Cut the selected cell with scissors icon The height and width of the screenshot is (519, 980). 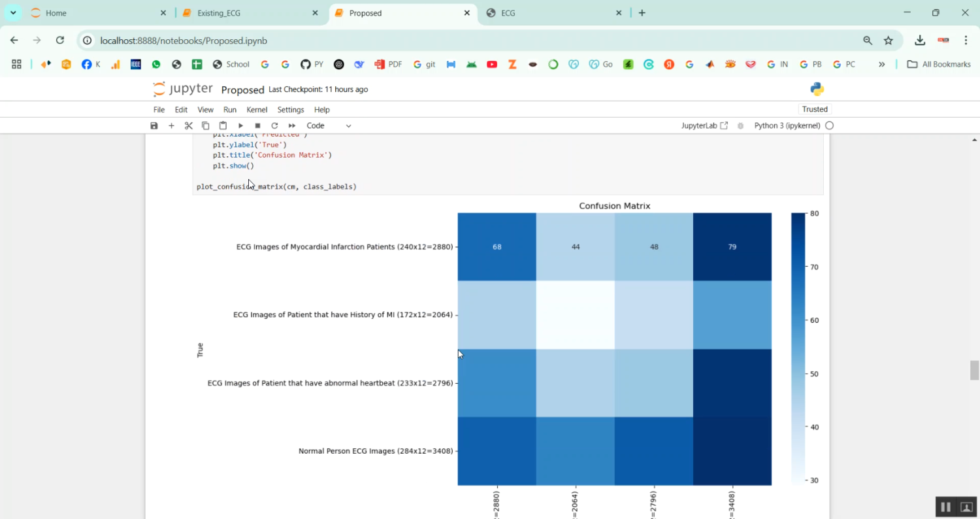click(x=188, y=125)
